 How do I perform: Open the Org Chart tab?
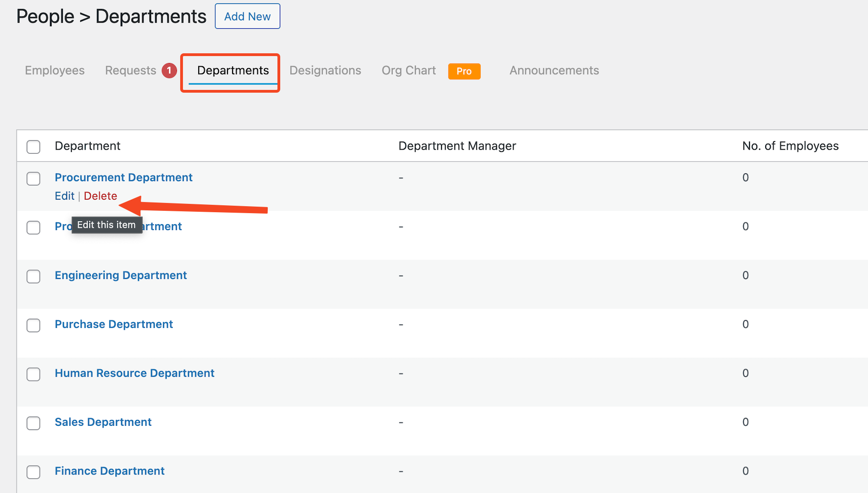click(409, 70)
